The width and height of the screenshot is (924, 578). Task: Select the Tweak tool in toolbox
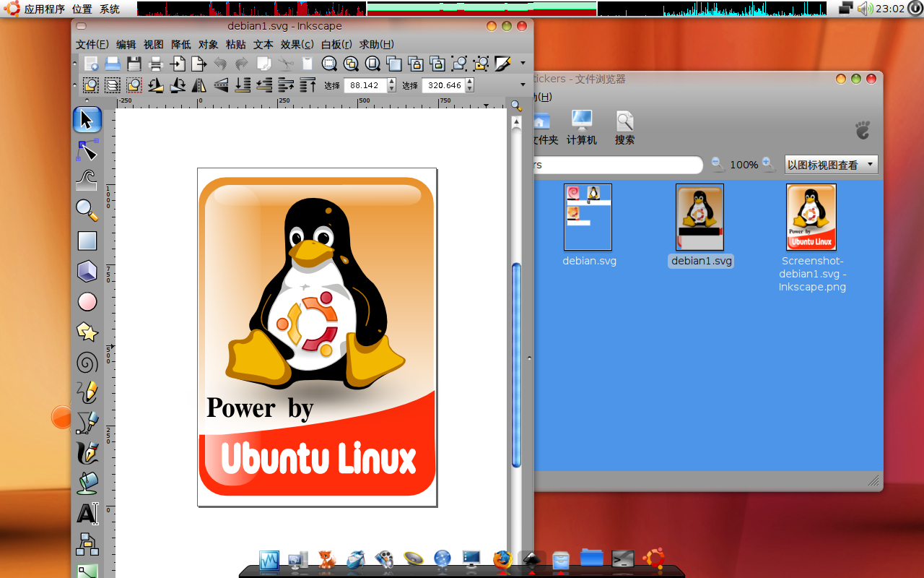click(x=87, y=180)
